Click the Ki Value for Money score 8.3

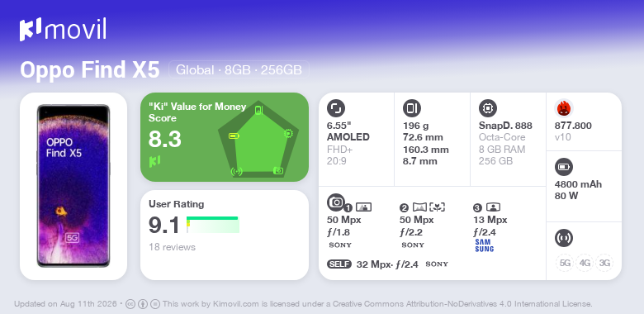164,140
